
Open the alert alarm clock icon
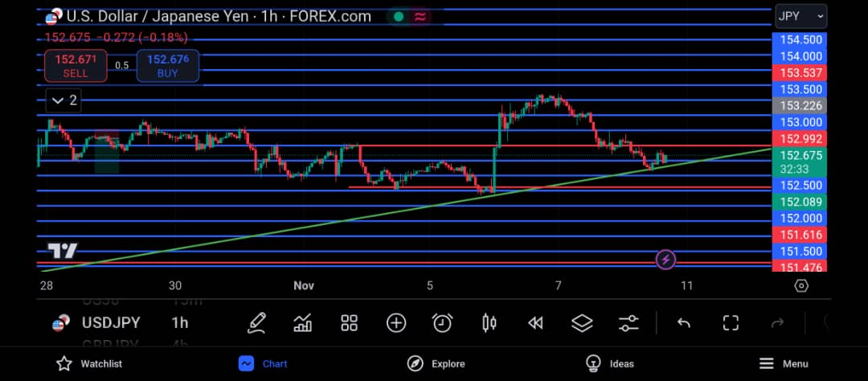click(x=442, y=323)
